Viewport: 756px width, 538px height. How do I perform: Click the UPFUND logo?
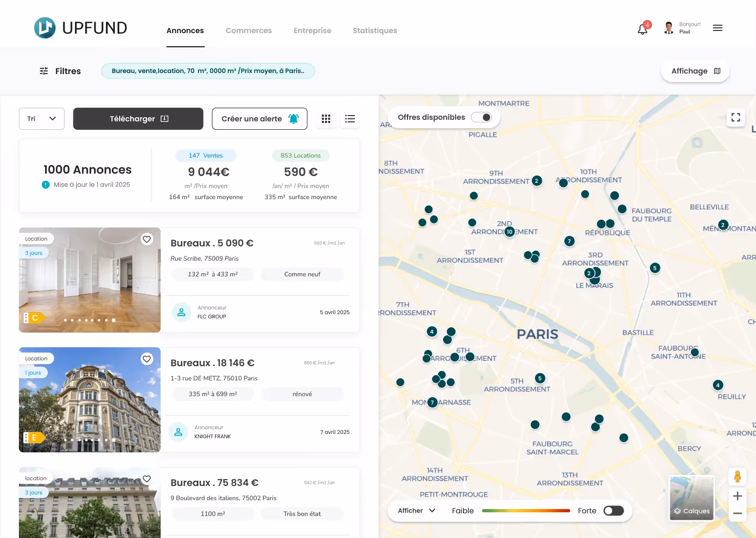click(x=81, y=28)
